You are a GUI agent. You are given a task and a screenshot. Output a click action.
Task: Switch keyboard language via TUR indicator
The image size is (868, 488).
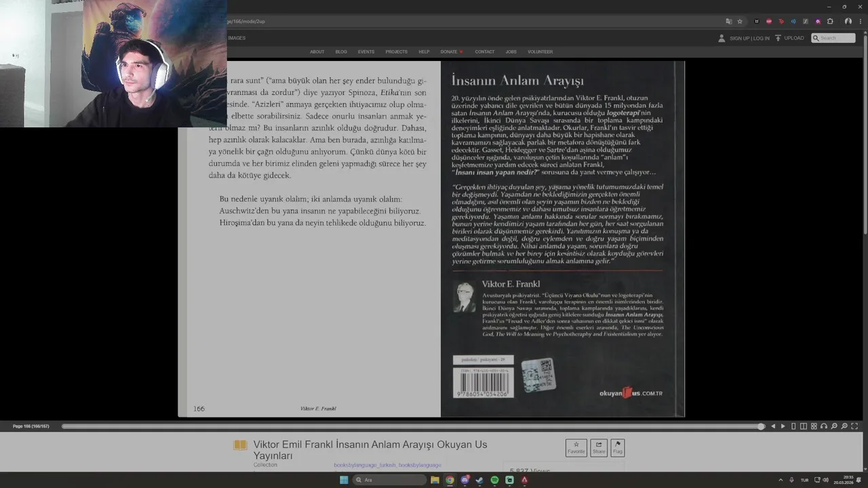coord(805,480)
